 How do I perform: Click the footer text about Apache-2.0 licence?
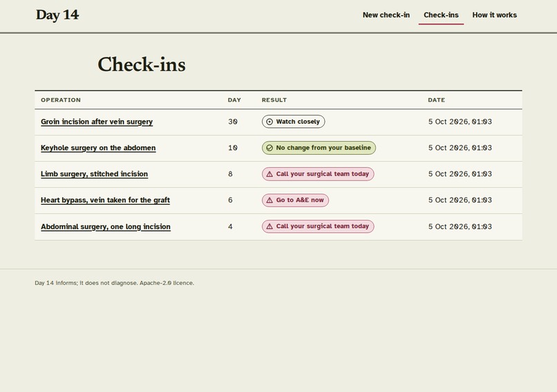click(115, 283)
